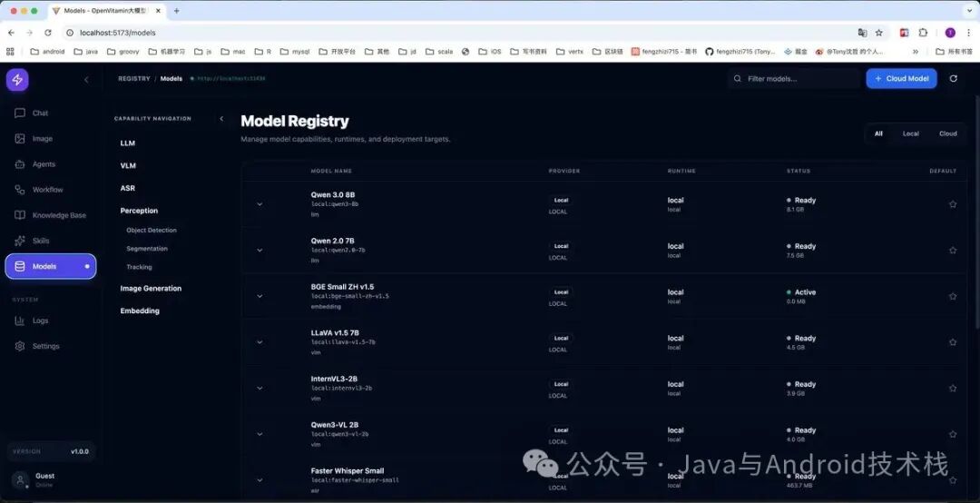Open the Image section
Viewport: 980px width, 503px height.
click(51, 139)
